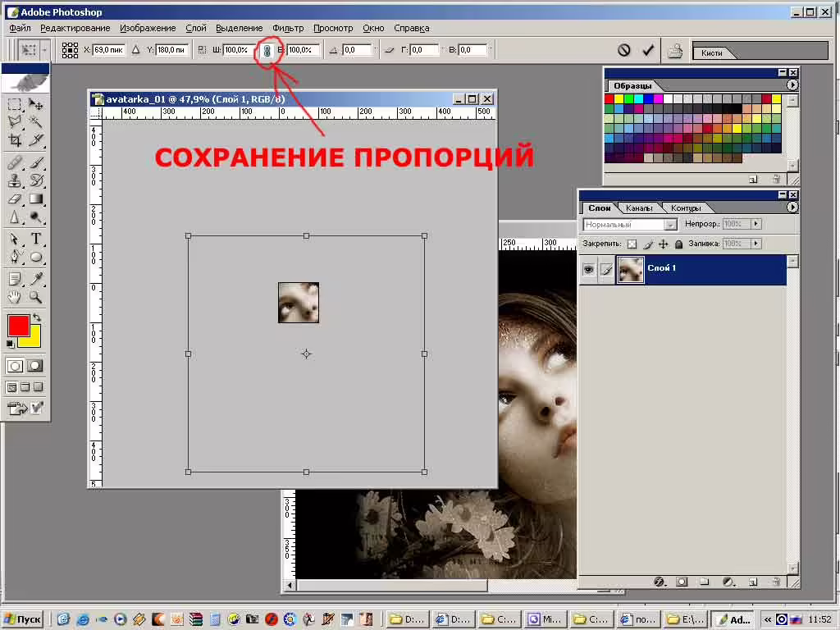Open Образцы palette flyout menu arrow
This screenshot has width=840, height=630.
coord(792,85)
